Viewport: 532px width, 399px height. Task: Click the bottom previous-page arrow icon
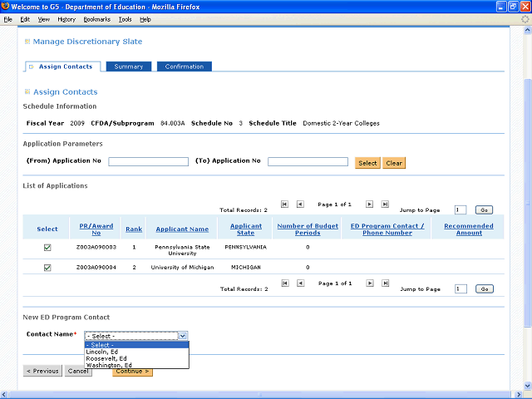tap(300, 283)
